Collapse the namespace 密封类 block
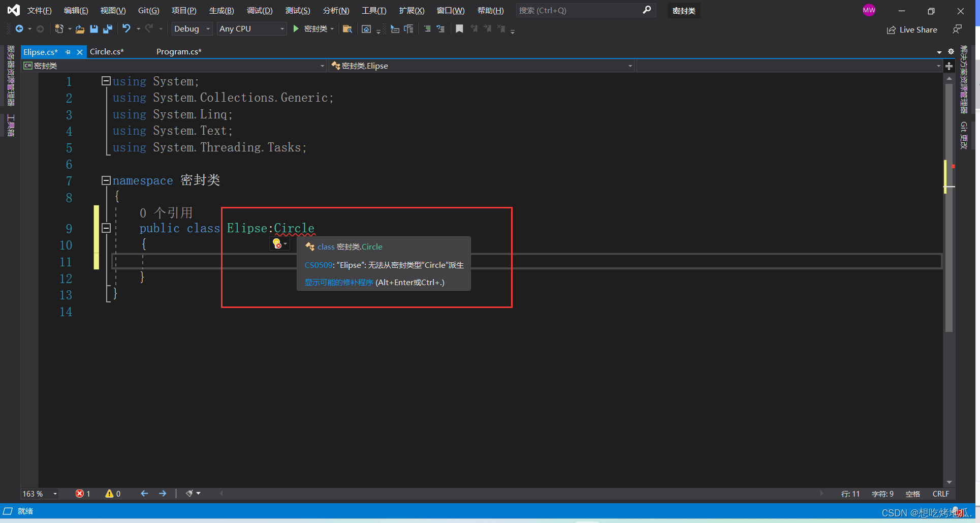Viewport: 980px width, 523px height. coord(106,180)
